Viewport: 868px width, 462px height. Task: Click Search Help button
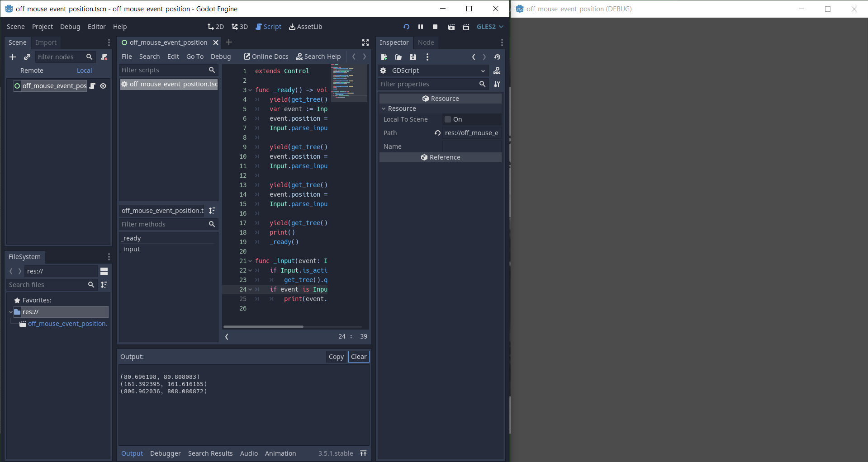point(318,57)
